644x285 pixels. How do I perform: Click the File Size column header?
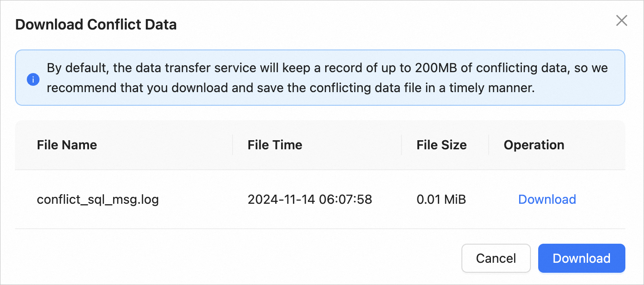pyautogui.click(x=441, y=145)
